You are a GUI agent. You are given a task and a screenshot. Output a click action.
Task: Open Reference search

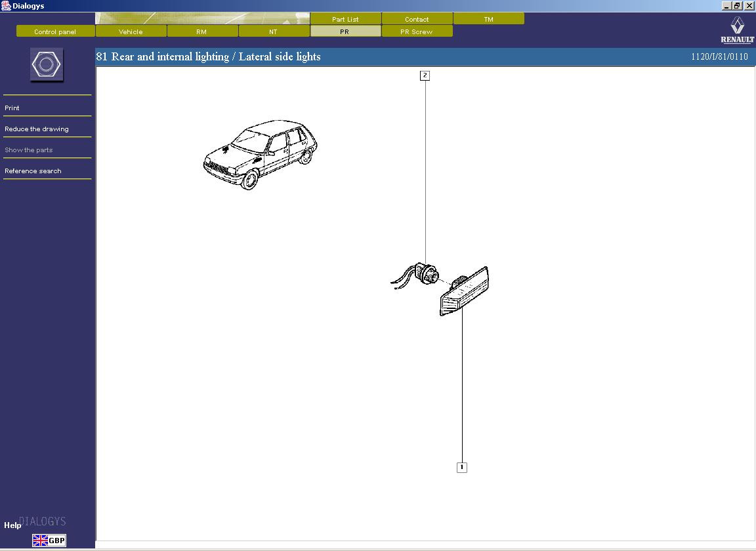coord(33,171)
